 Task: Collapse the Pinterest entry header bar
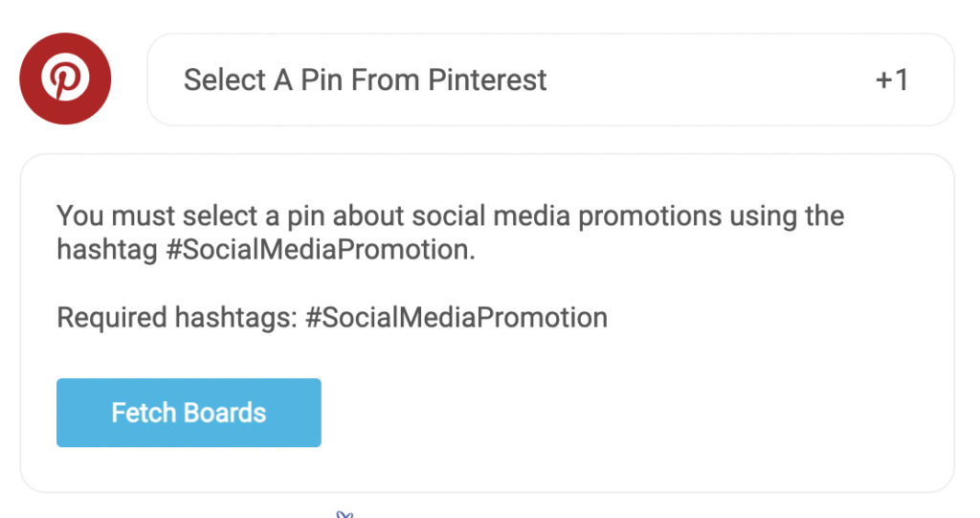(x=550, y=79)
